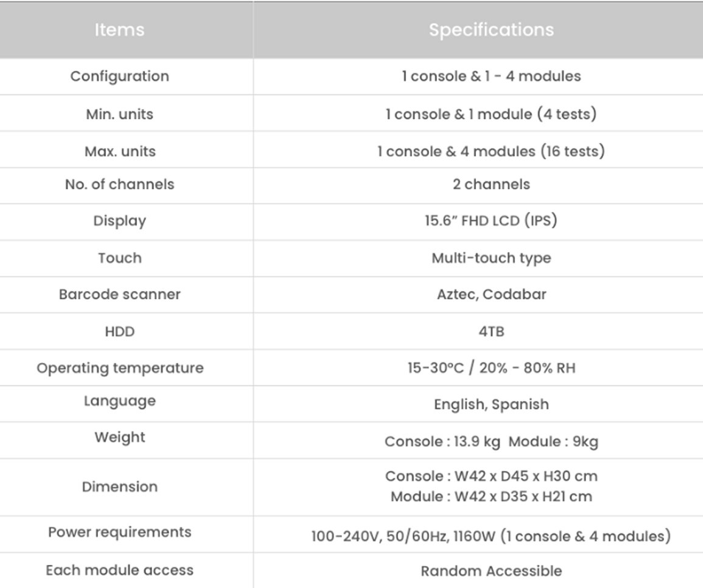Screen dimensions: 703x588
Task: Select the Configuration row label
Action: coord(119,77)
